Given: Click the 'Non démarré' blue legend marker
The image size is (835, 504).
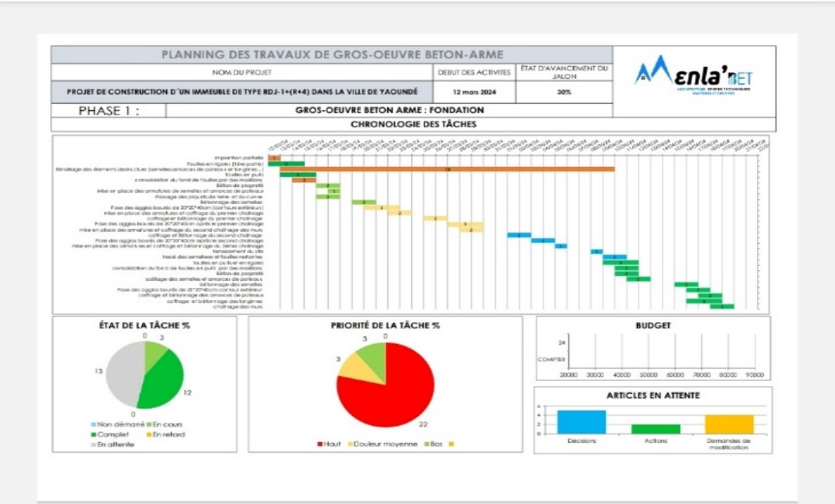Looking at the screenshot, I should point(94,425).
